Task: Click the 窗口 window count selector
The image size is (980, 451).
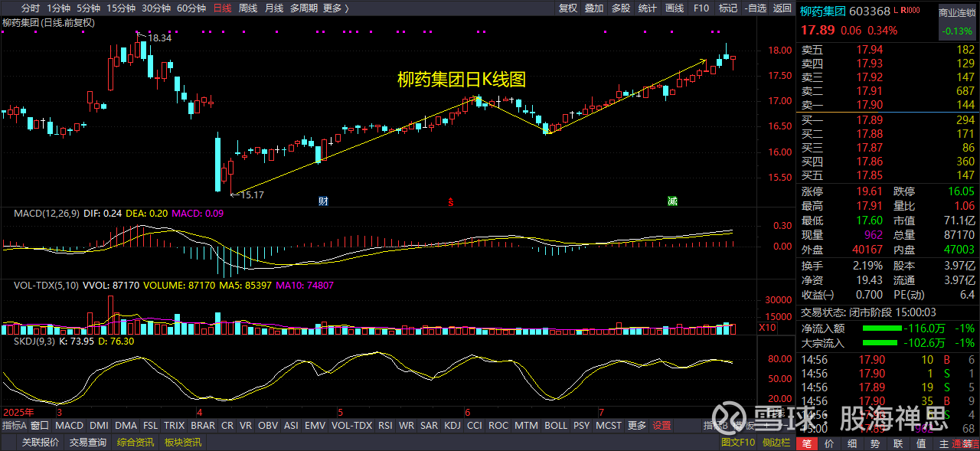Action: (40, 426)
